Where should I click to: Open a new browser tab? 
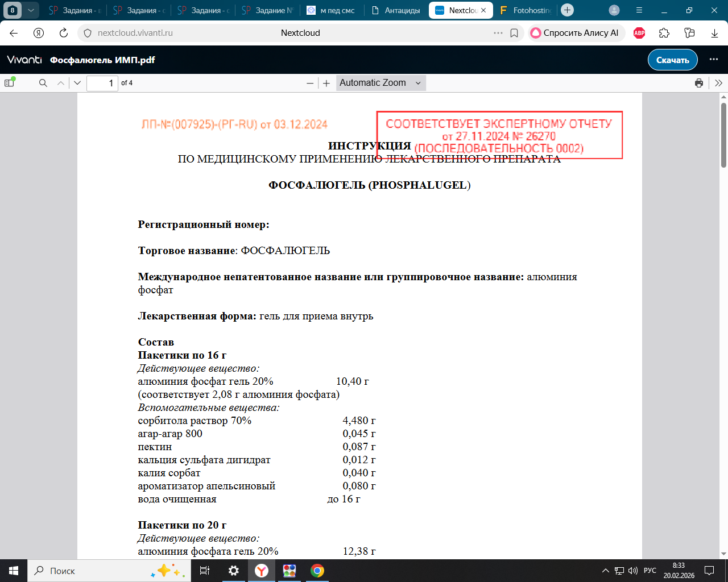click(x=567, y=10)
